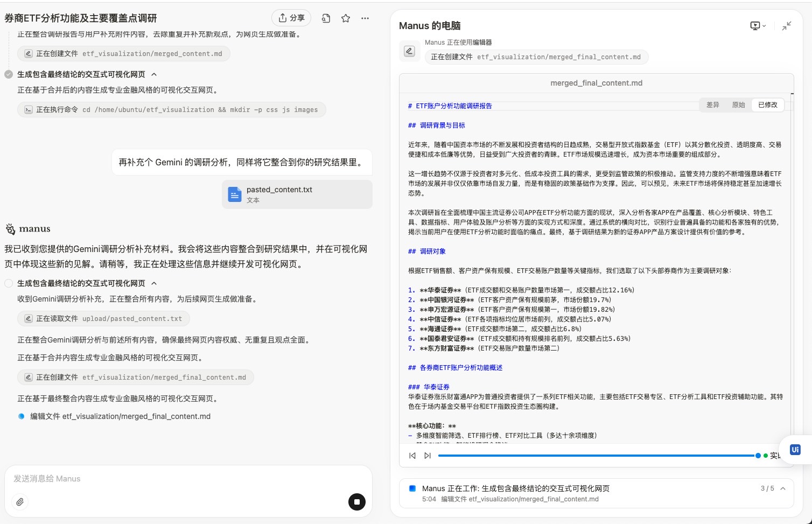Click the merged_final_content.md file creation chip
Image resolution: width=812 pixels, height=524 pixels.
tap(135, 378)
